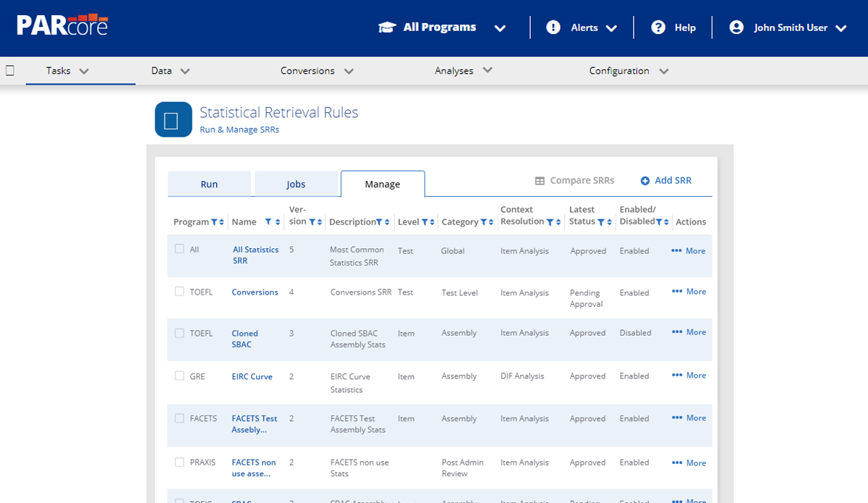Check the box for the All Statistics SRR row
Screen dimensions: 868x503
[179, 249]
